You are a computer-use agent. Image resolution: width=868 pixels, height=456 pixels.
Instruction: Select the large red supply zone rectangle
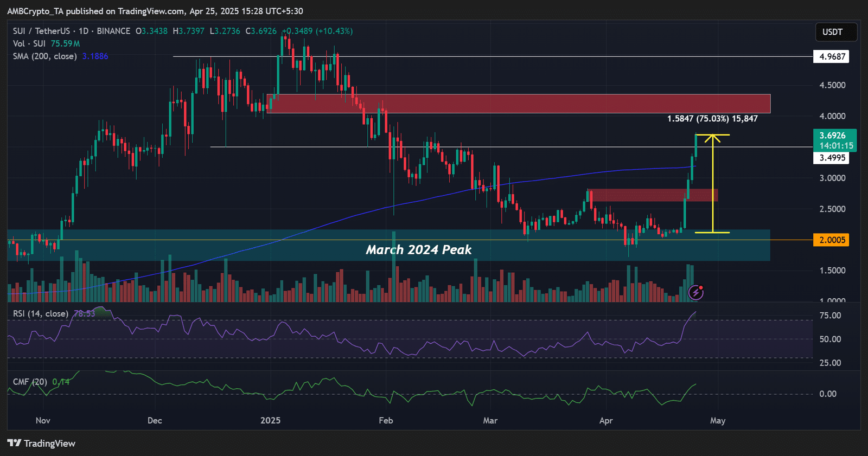(x=518, y=104)
